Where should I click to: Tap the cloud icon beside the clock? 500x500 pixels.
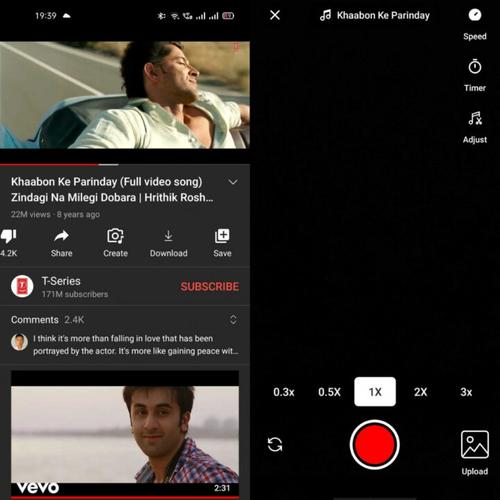[67, 16]
